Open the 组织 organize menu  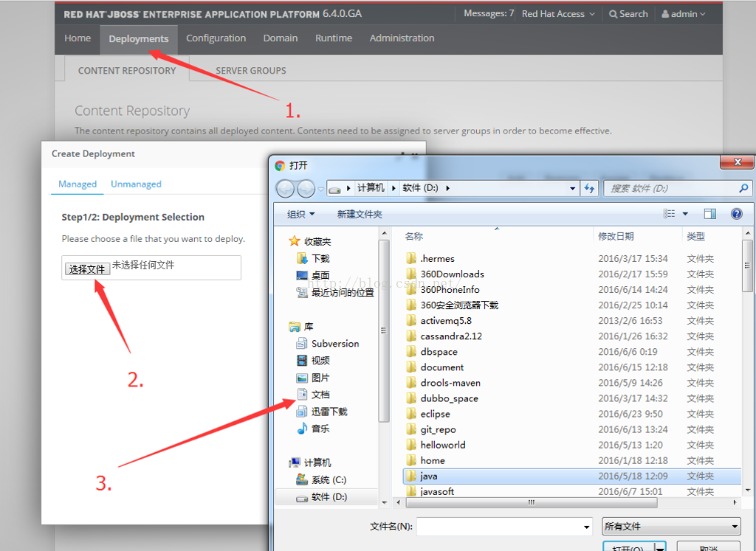(300, 214)
